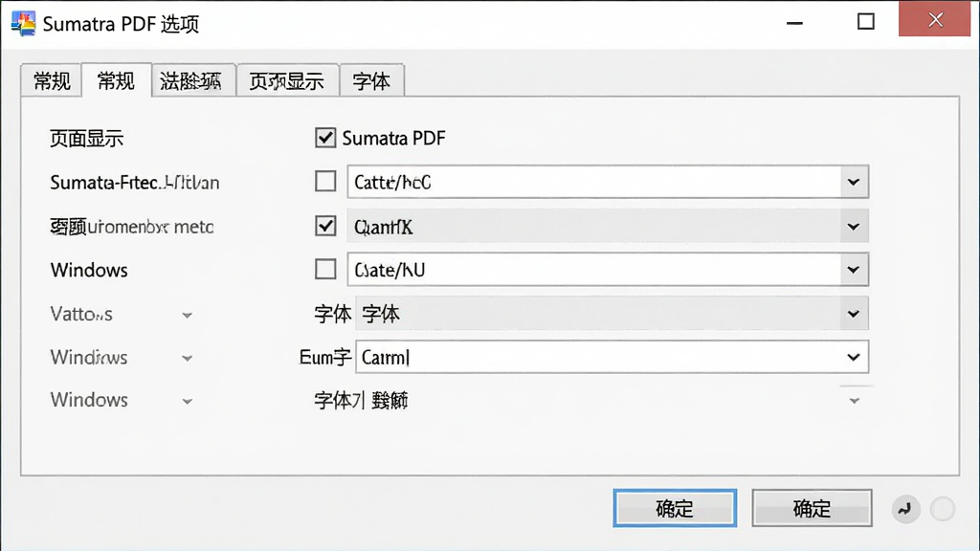Expand the arrow next to Windiows
The image size is (980, 551).
coord(187,359)
